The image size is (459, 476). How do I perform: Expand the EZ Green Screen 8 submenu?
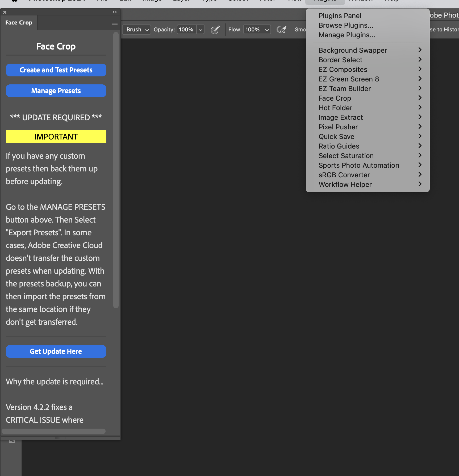[368, 79]
